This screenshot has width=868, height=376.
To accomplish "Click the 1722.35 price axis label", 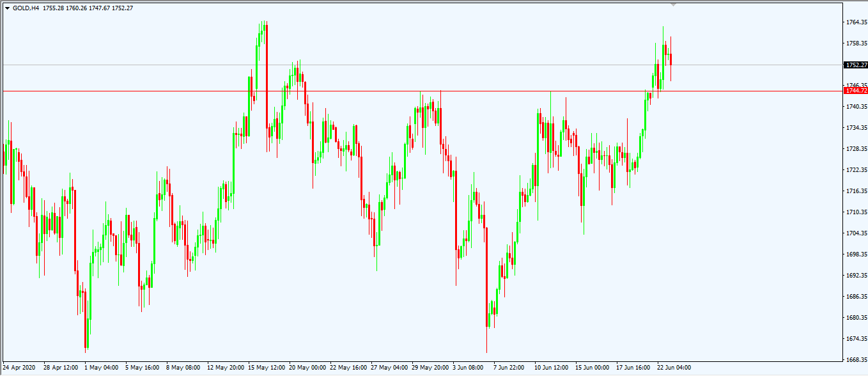I will [856, 170].
